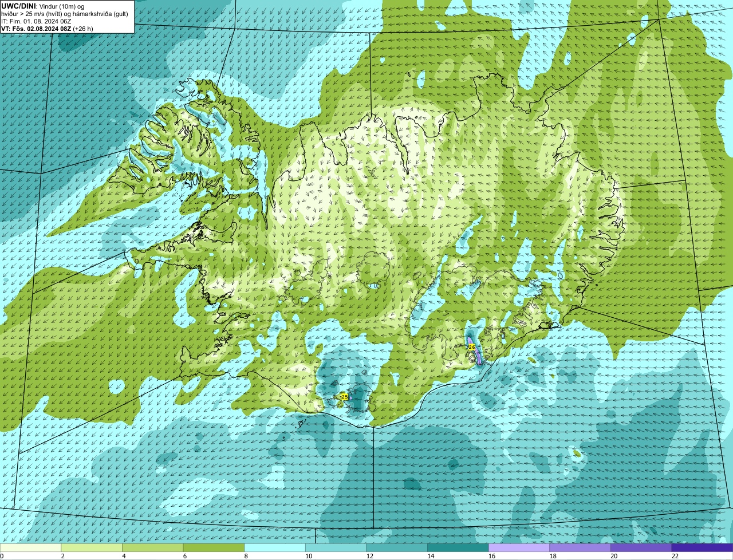The width and height of the screenshot is (733, 560).
Task: Click the scale tick label 18
Action: (x=553, y=556)
